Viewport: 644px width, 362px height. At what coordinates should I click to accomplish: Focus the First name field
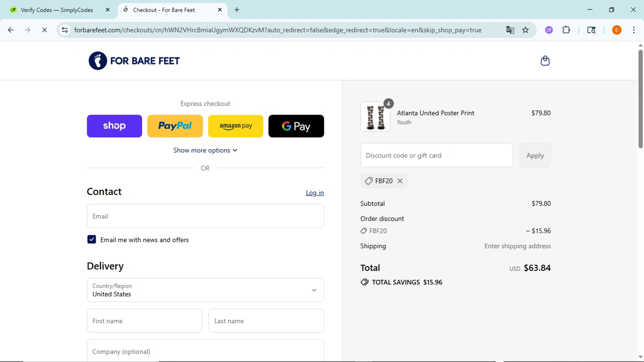point(144,321)
